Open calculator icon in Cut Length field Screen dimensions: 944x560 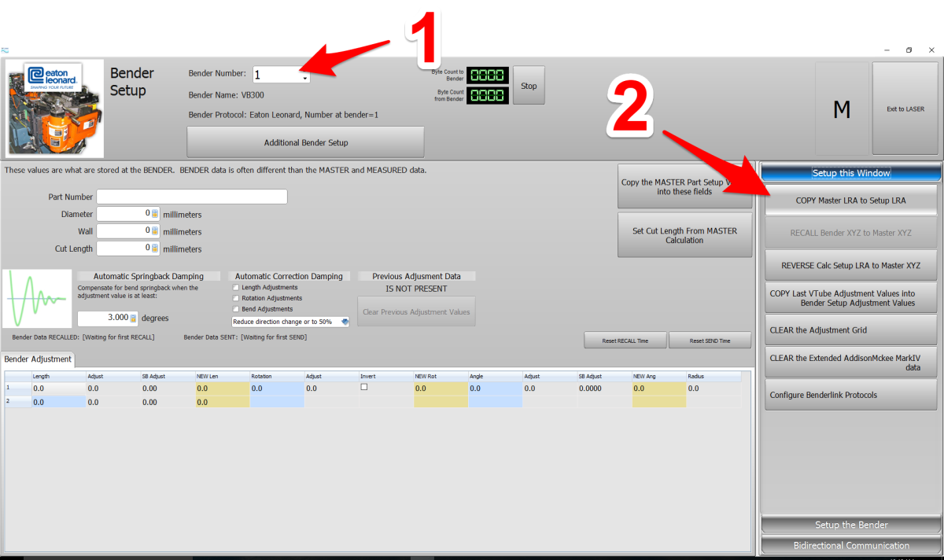(x=155, y=249)
